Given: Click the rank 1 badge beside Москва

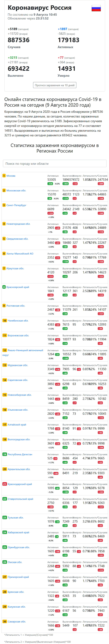Looking at the screenshot, I should click(x=4, y=176).
